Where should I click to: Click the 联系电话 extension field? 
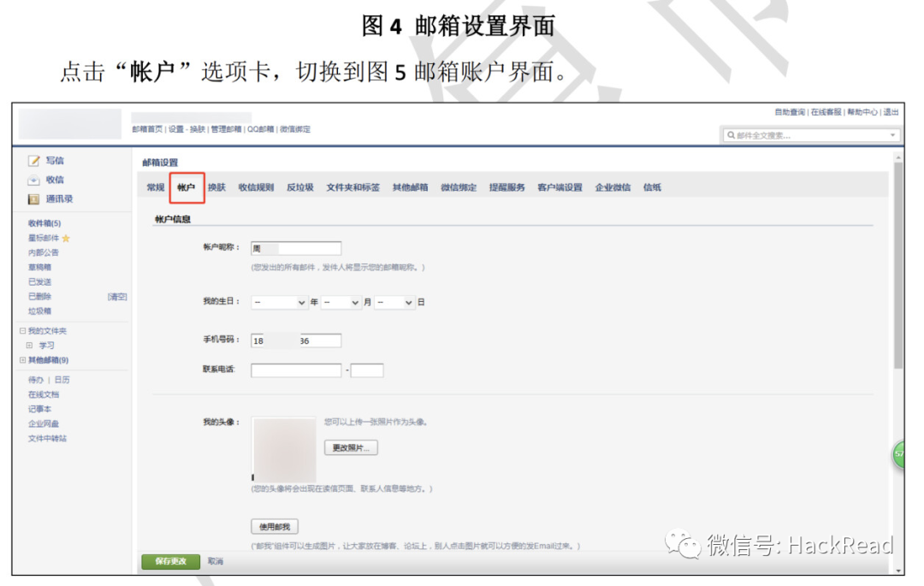point(367,370)
